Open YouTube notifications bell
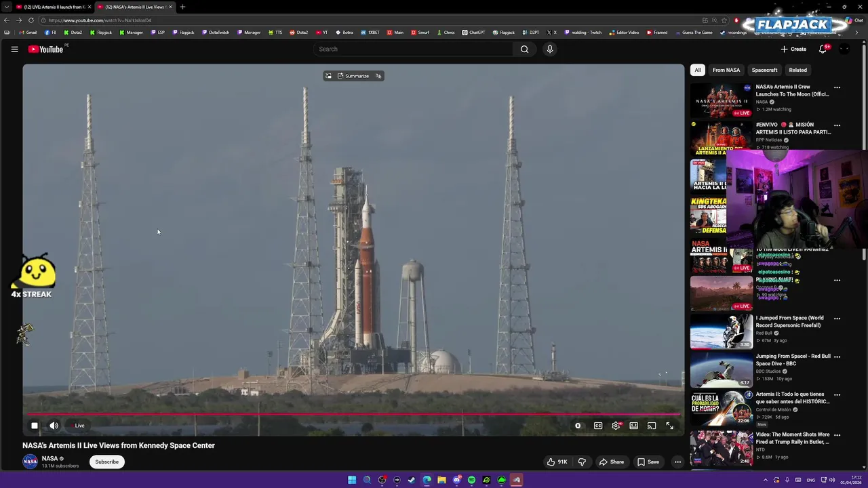Image resolution: width=868 pixels, height=488 pixels. point(823,49)
